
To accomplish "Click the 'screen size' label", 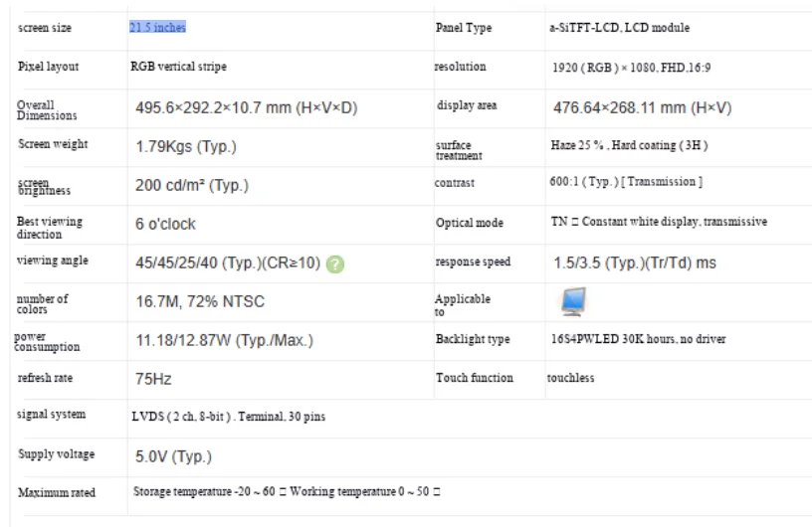I will [x=45, y=28].
